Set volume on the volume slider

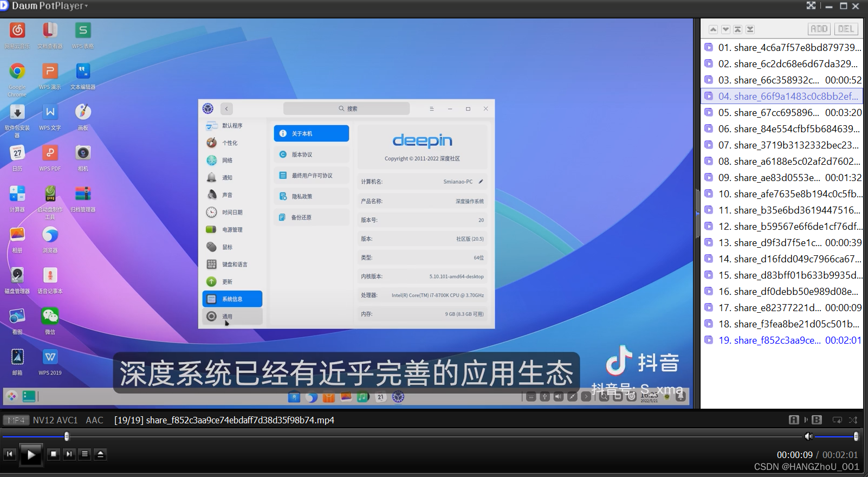(836, 436)
